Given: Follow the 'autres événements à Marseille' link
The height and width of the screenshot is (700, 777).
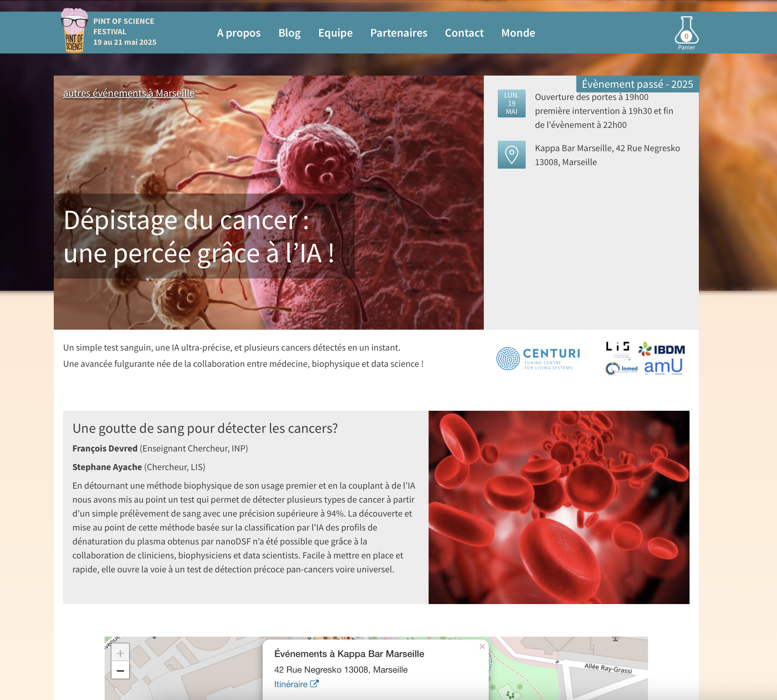Looking at the screenshot, I should coord(129,93).
